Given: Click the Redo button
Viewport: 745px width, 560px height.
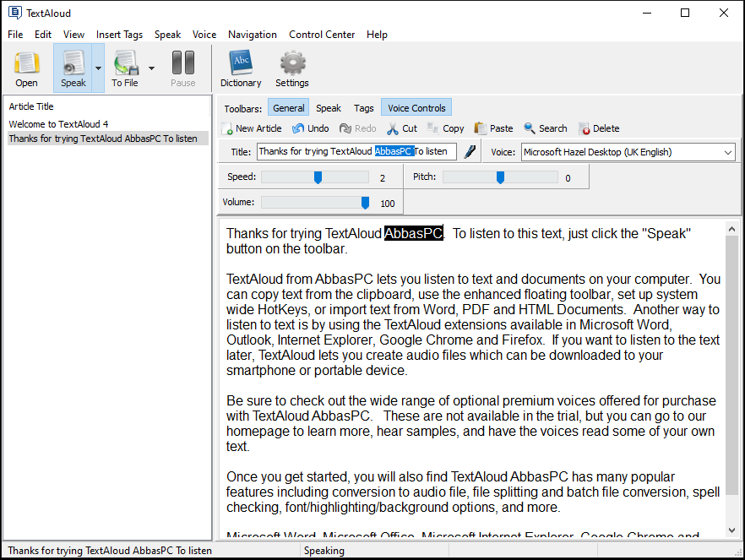Looking at the screenshot, I should pos(358,128).
